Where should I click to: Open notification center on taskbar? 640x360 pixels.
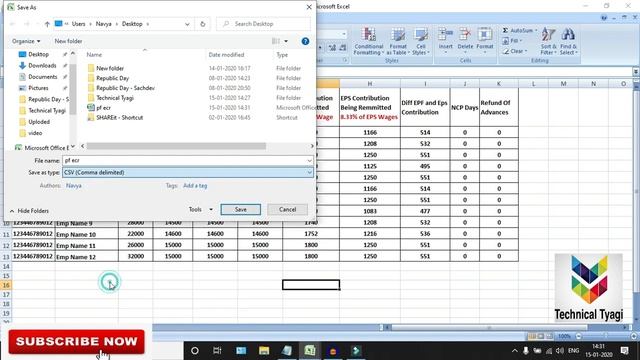(624, 351)
